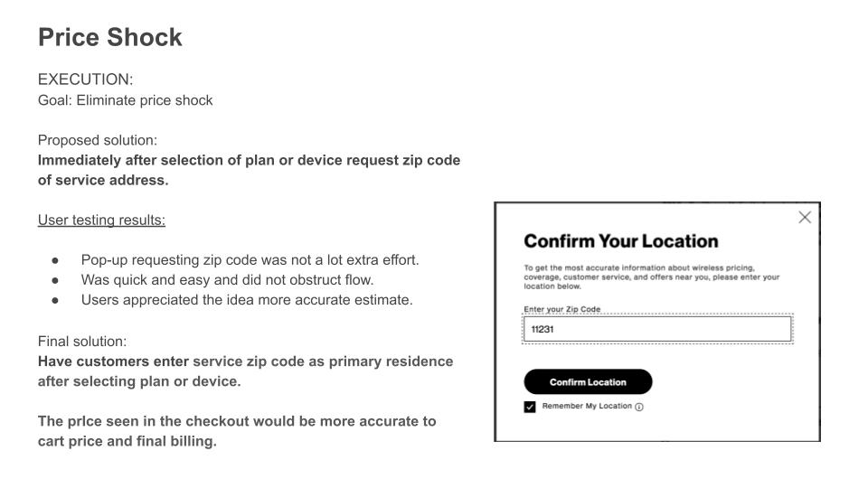Click the pop-up description about wireless pricing

651,277
